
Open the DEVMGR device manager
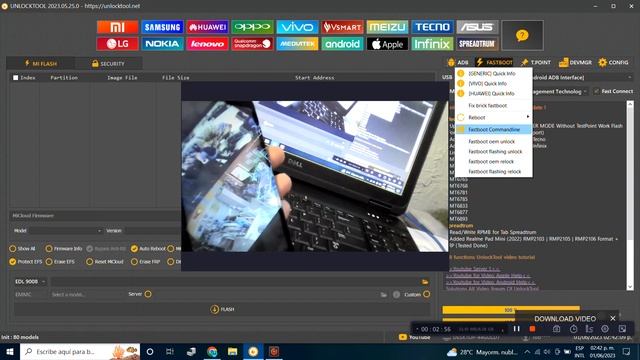(x=575, y=62)
